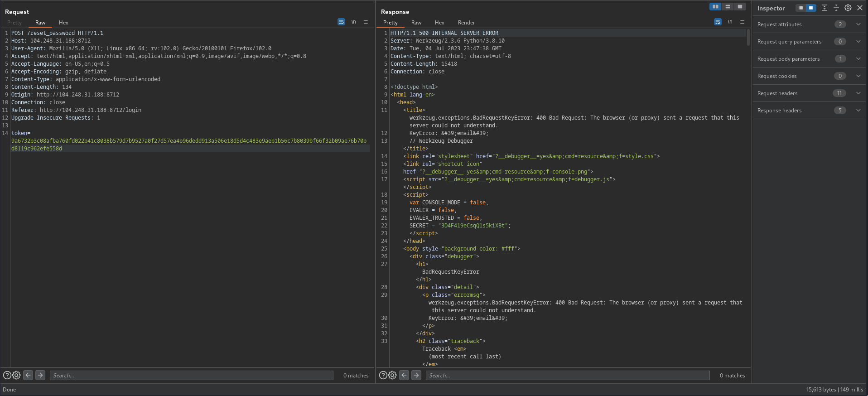Go to next match in Response search

point(416,375)
